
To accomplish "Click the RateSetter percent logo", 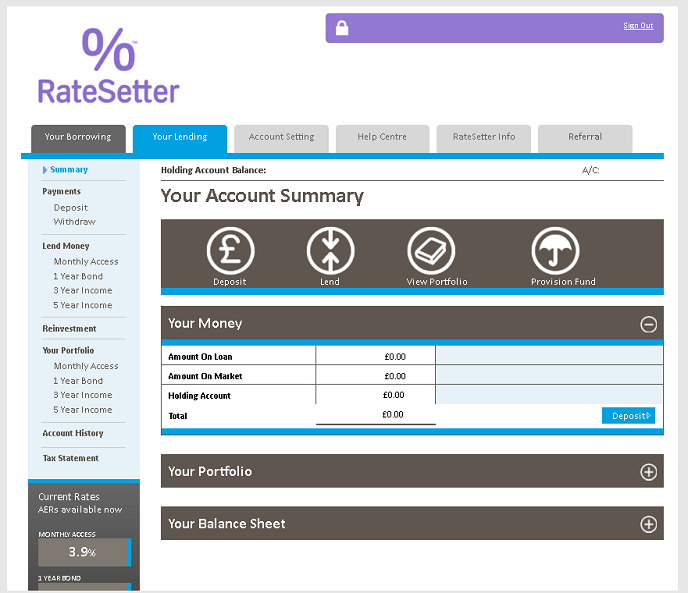I will 108,66.
